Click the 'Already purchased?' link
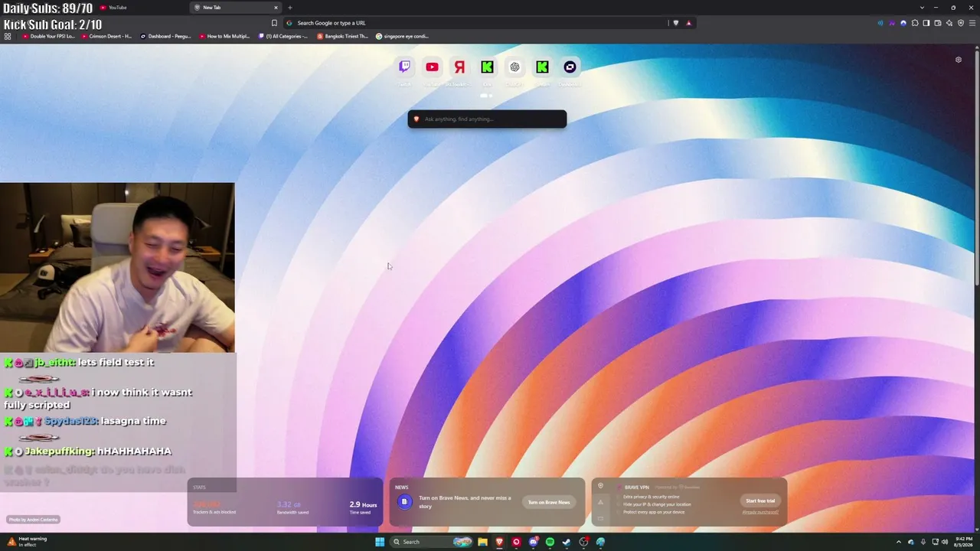 coord(760,512)
